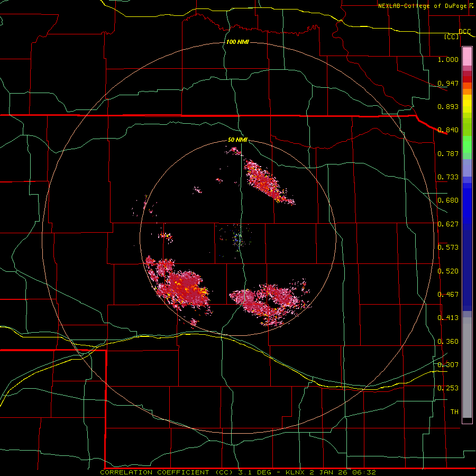Click the 0.787 scale value
Image resolution: width=476 pixels, height=476 pixels.
click(448, 153)
